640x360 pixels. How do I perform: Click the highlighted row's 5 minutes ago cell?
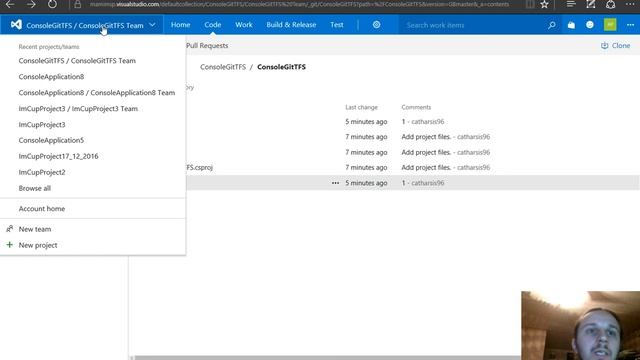(x=366, y=183)
